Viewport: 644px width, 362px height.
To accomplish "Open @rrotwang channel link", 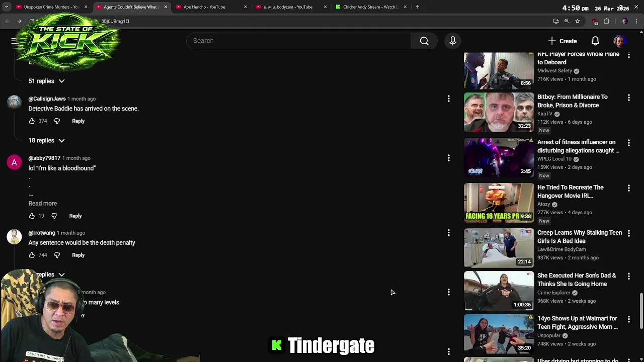I will coord(42,233).
